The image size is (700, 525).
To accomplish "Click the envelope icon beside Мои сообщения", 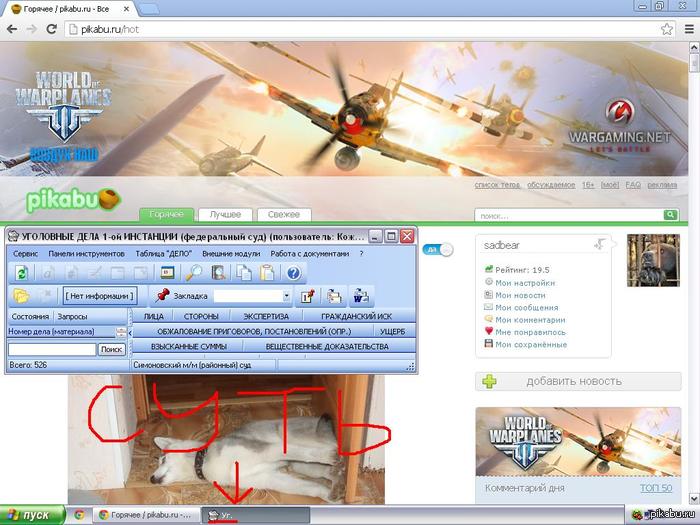I will tap(488, 307).
